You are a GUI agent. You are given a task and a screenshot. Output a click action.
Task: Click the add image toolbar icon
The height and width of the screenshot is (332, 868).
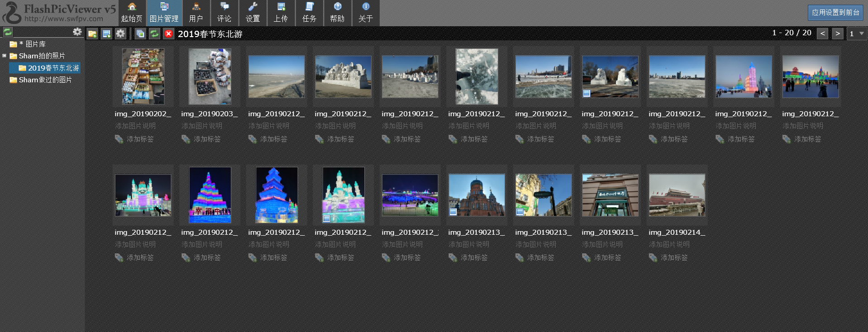[106, 34]
